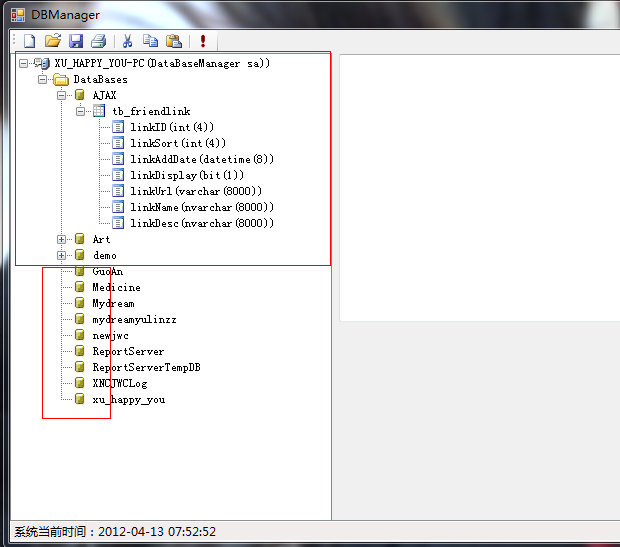Click the column icon beside linkAddDate
Screen dimensions: 620x547
[118, 159]
